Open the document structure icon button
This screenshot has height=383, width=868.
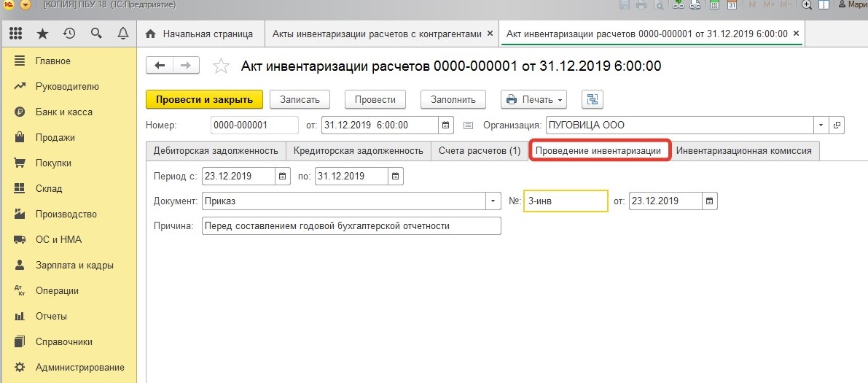click(x=592, y=100)
